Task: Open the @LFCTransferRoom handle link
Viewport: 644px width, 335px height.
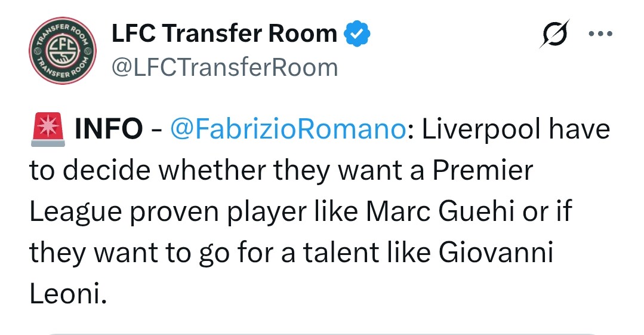Action: click(x=224, y=67)
